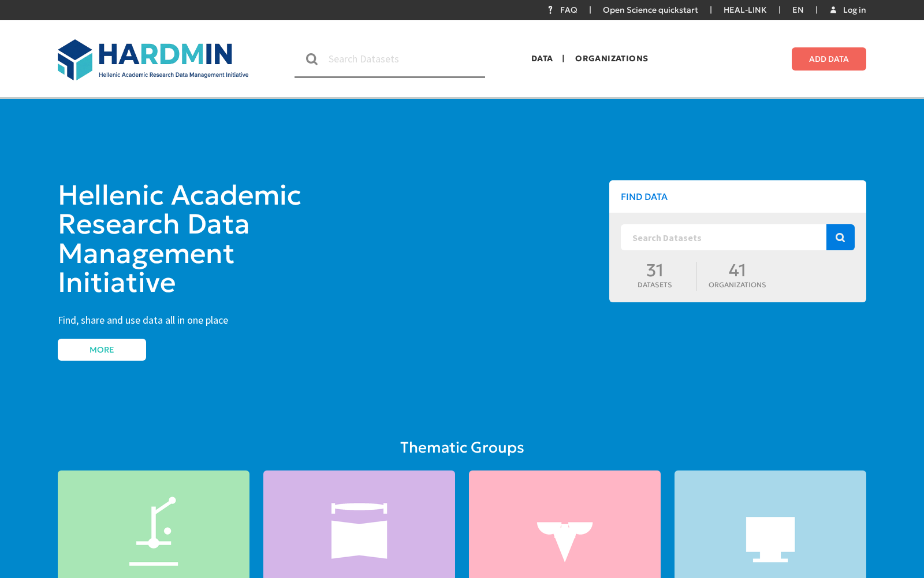Click the blue search button in Find Data
This screenshot has height=578, width=924.
[x=840, y=238]
